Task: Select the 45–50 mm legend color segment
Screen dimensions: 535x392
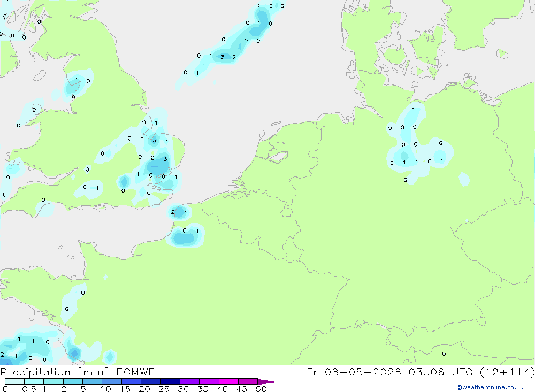Action: coord(248,381)
